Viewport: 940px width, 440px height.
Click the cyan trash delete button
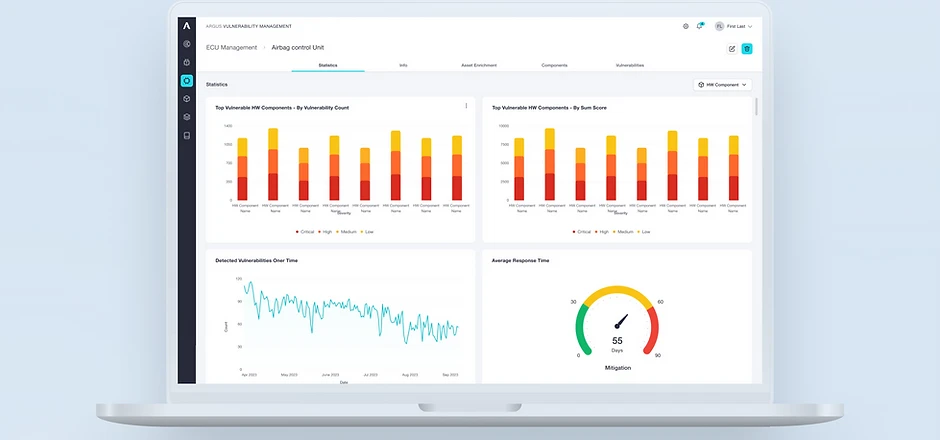pyautogui.click(x=747, y=49)
